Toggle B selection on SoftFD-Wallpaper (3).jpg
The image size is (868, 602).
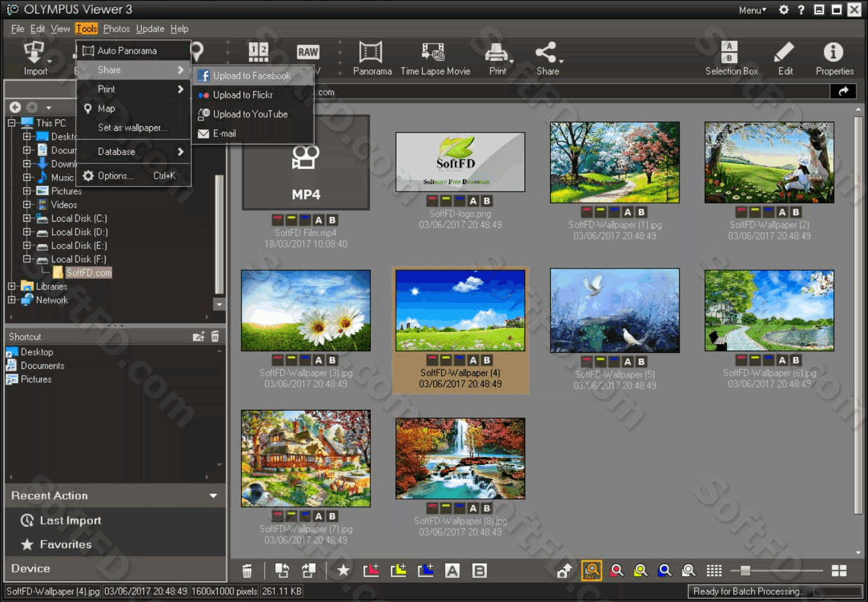[332, 361]
